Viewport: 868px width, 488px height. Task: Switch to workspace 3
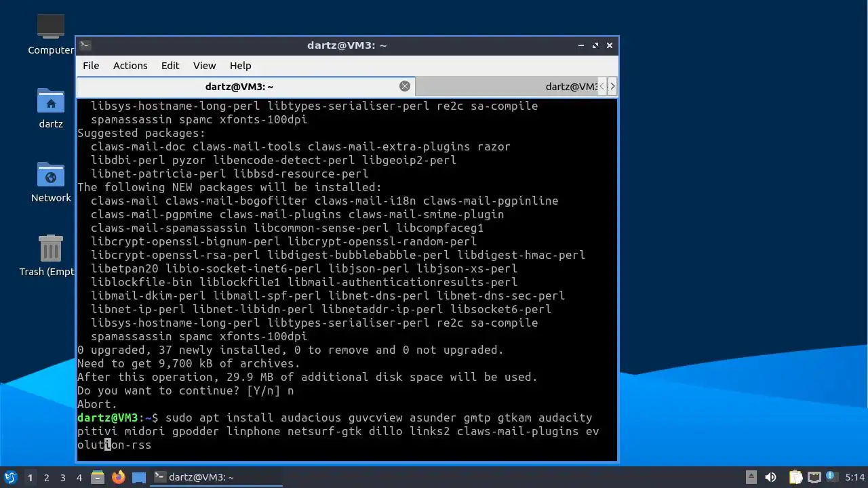point(62,477)
